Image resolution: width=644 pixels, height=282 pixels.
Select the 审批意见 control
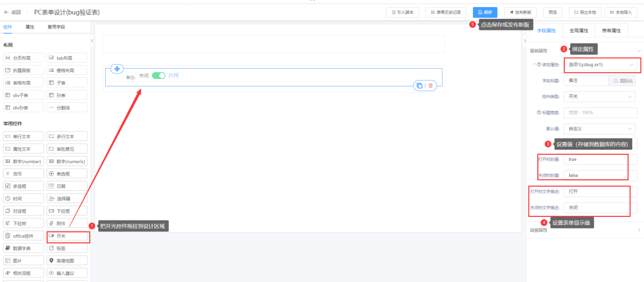67,149
